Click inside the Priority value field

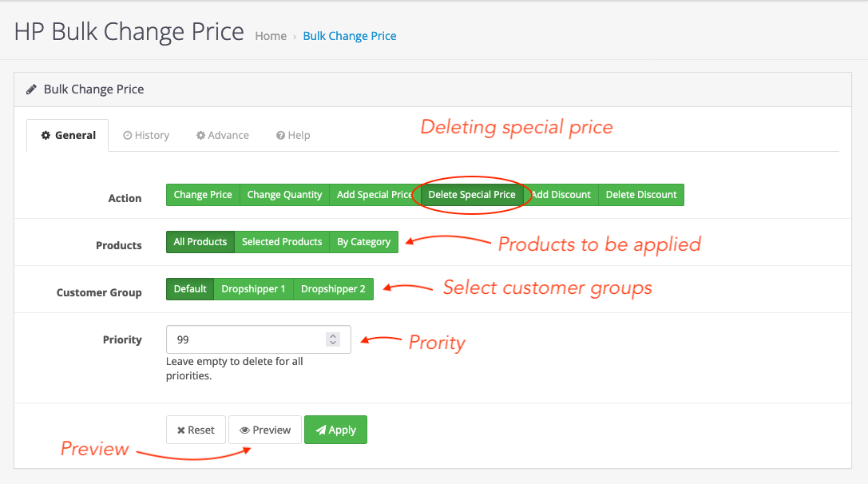pos(232,339)
